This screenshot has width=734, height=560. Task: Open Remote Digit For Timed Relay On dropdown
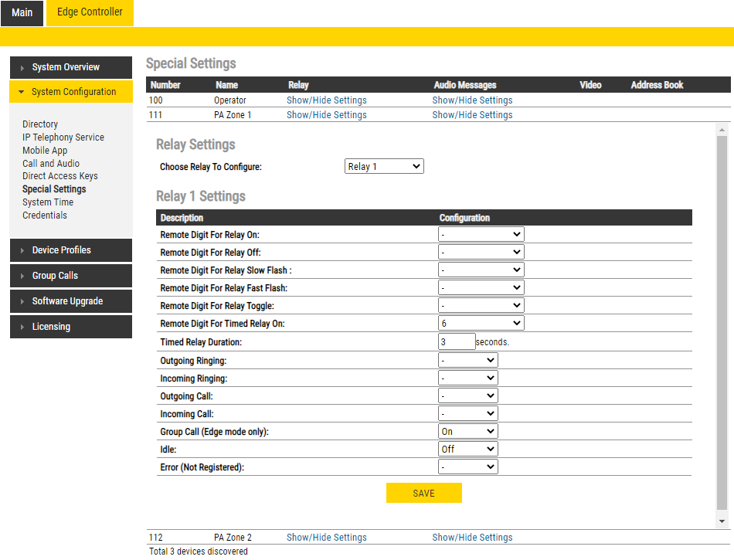tap(481, 324)
